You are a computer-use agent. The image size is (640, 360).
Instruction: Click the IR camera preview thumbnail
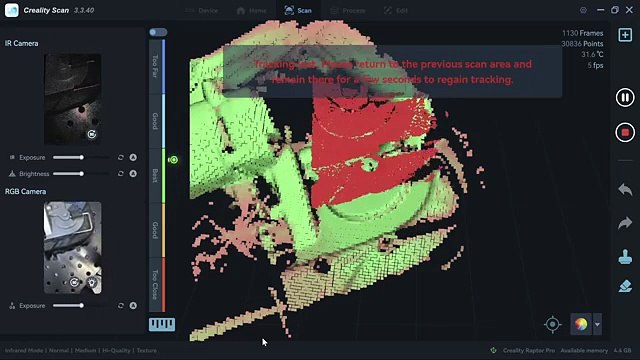click(73, 99)
